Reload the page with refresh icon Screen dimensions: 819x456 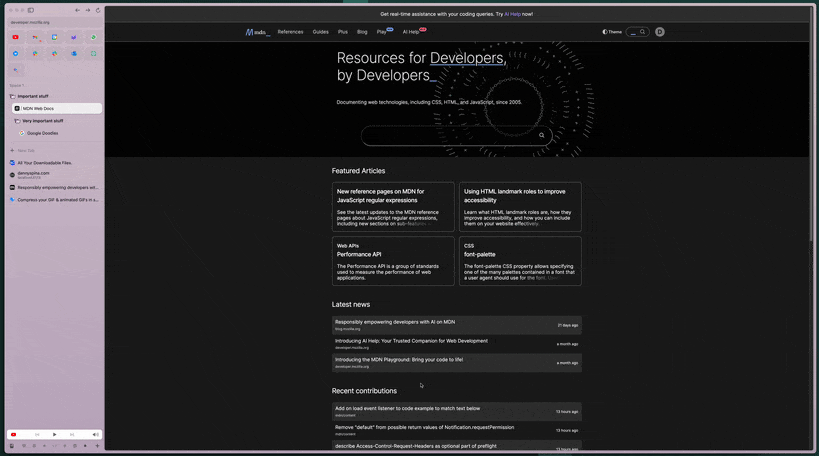pyautogui.click(x=98, y=10)
